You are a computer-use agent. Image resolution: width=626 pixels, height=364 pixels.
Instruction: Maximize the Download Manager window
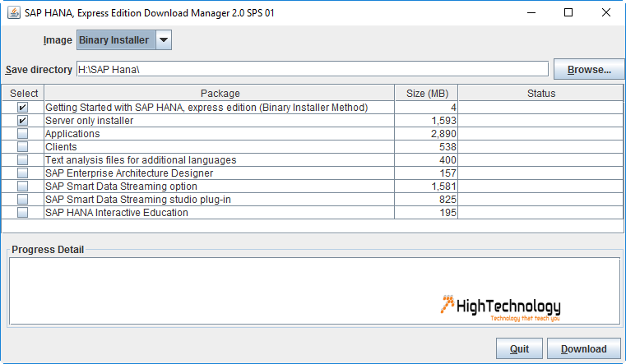568,13
